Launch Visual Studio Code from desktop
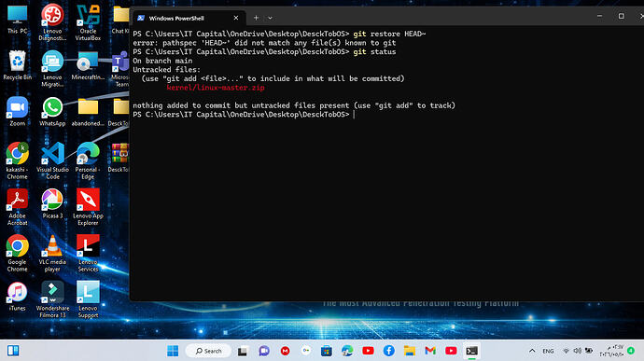The height and width of the screenshot is (361, 644). [x=52, y=160]
